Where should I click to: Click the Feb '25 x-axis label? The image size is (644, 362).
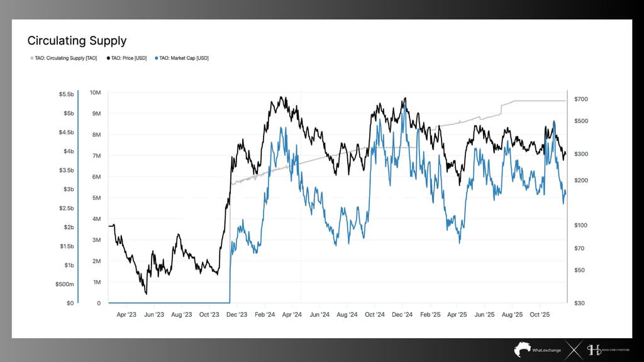point(430,314)
